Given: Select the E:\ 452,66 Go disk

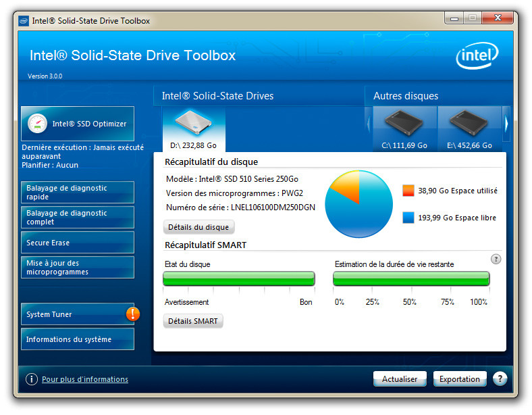Looking at the screenshot, I should tap(470, 129).
